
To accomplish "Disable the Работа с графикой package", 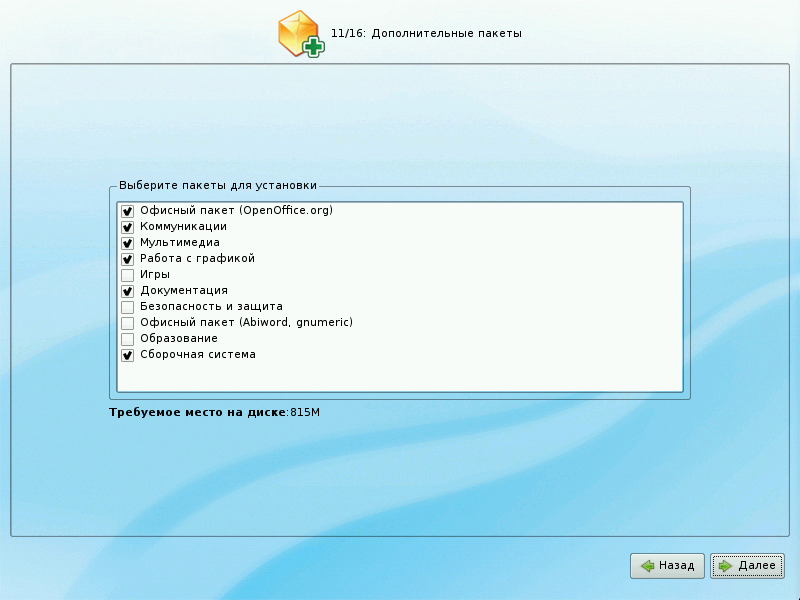I will click(127, 259).
